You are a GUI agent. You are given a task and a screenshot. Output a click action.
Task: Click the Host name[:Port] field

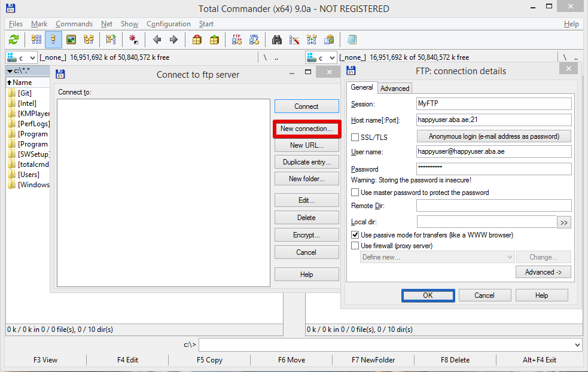pyautogui.click(x=494, y=120)
